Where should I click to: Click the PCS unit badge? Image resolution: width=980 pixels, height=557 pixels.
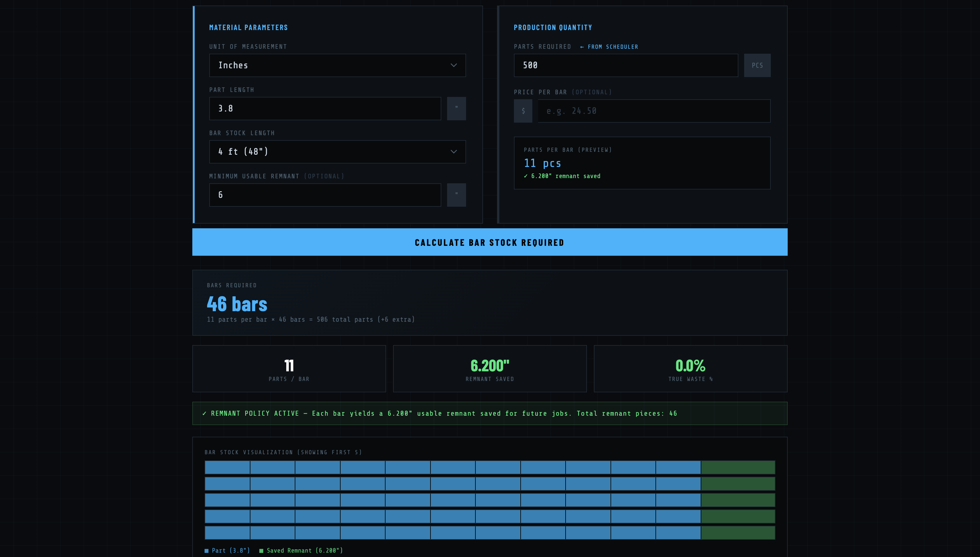[x=757, y=65]
